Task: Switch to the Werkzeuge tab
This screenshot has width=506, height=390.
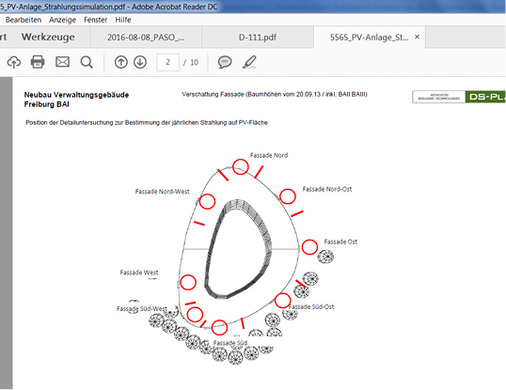Action: tap(48, 37)
